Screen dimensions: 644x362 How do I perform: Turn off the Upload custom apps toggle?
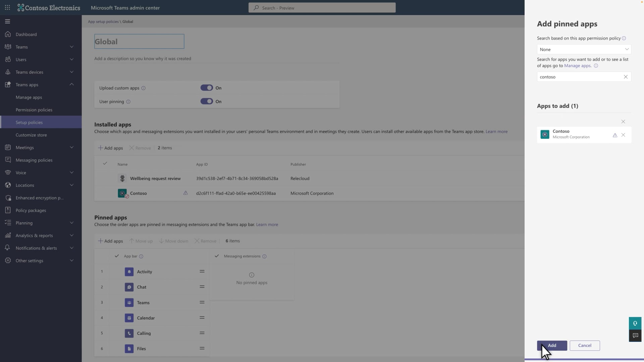[206, 87]
